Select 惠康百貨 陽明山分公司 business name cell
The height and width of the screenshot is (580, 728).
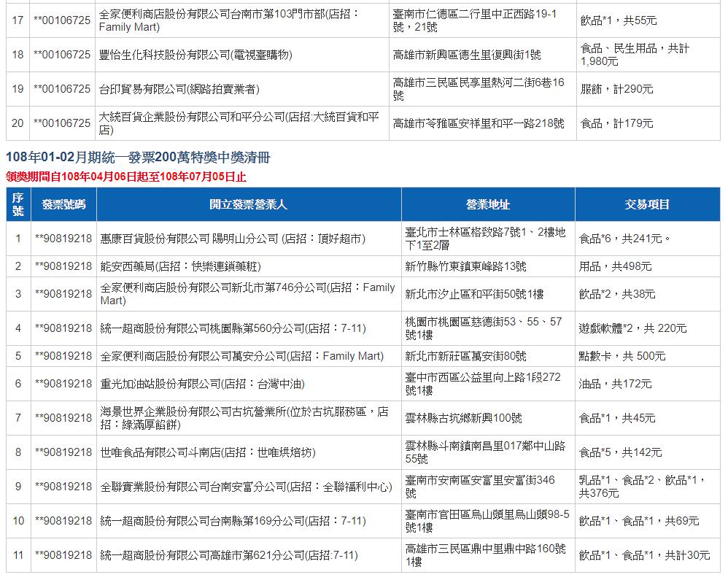coord(233,239)
